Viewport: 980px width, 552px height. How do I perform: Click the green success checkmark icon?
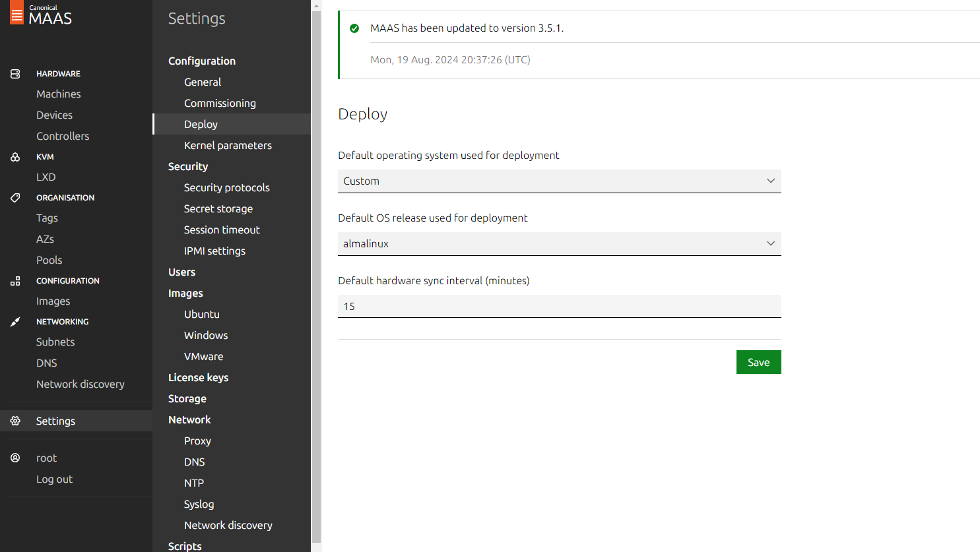354,28
